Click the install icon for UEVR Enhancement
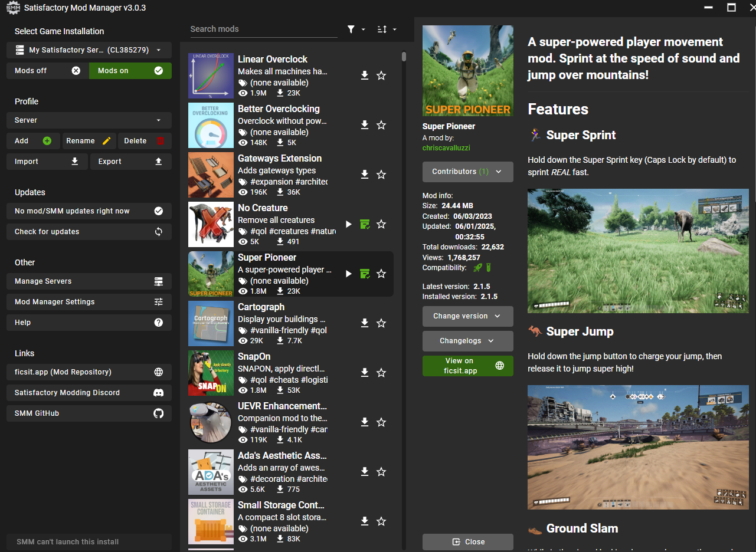The image size is (756, 552). tap(365, 422)
